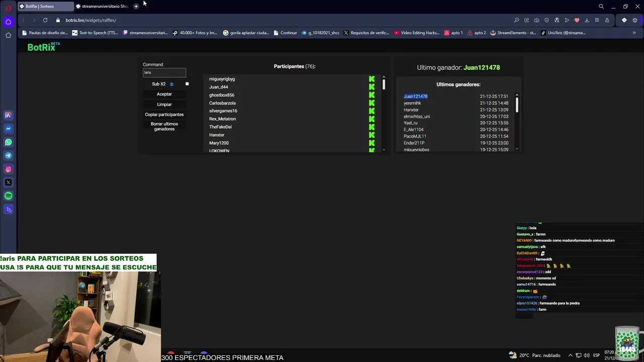Screen dimensions: 644x362
Task: Reload the page with refresh icon
Action: pos(45,20)
